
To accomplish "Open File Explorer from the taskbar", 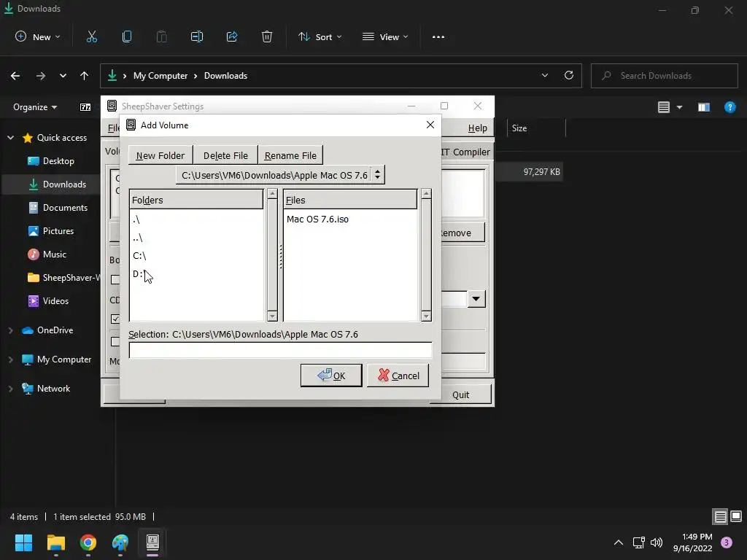I will [x=55, y=542].
